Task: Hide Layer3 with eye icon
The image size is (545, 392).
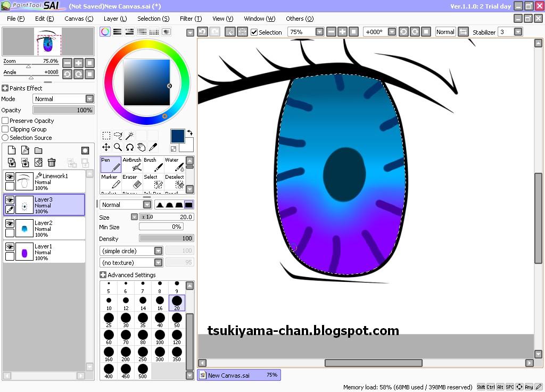Action: pyautogui.click(x=10, y=201)
